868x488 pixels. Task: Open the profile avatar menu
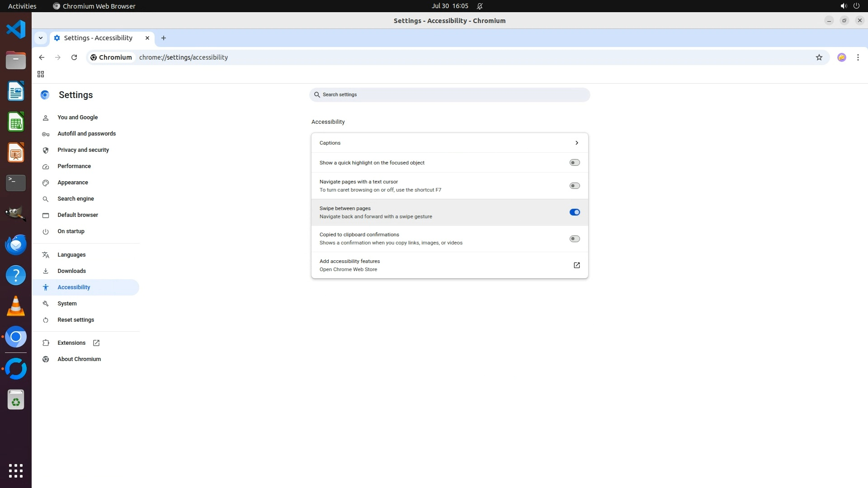pyautogui.click(x=841, y=57)
